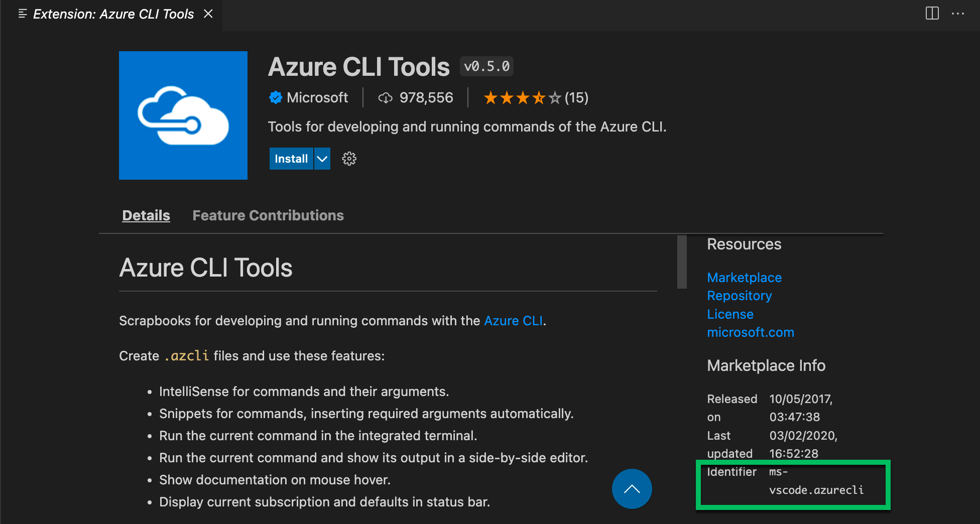Viewport: 980px width, 524px height.
Task: Open the extension settings gear
Action: (x=348, y=159)
